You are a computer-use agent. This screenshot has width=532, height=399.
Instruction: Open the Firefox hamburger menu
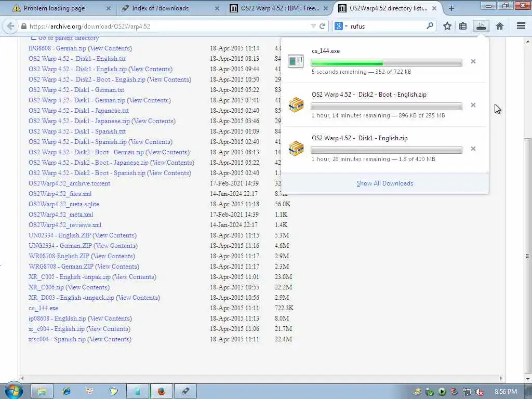pyautogui.click(x=521, y=26)
